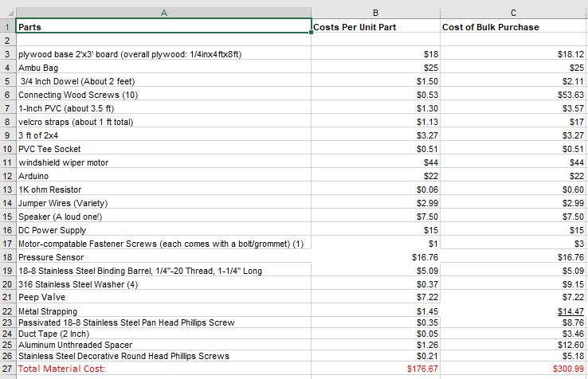The image size is (588, 379).
Task: Select column B header
Action: click(376, 13)
